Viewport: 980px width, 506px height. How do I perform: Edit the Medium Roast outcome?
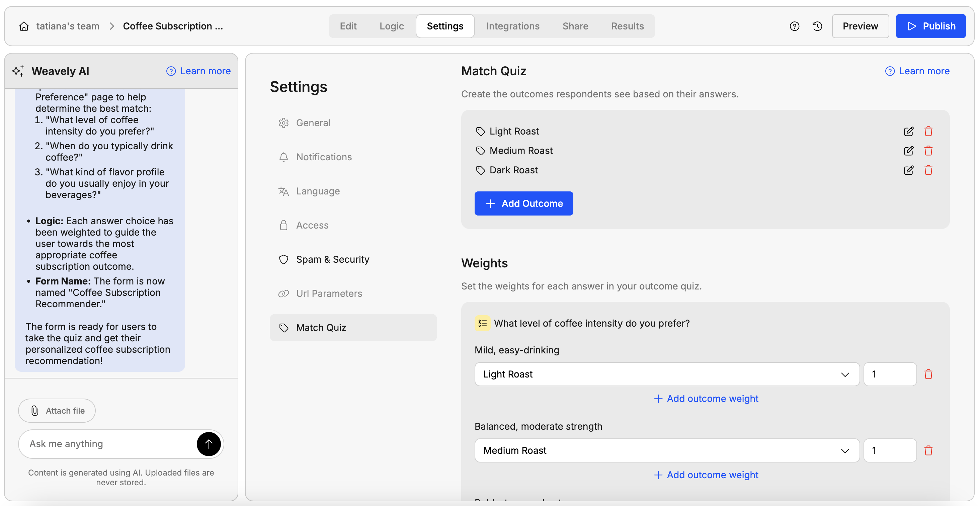908,151
